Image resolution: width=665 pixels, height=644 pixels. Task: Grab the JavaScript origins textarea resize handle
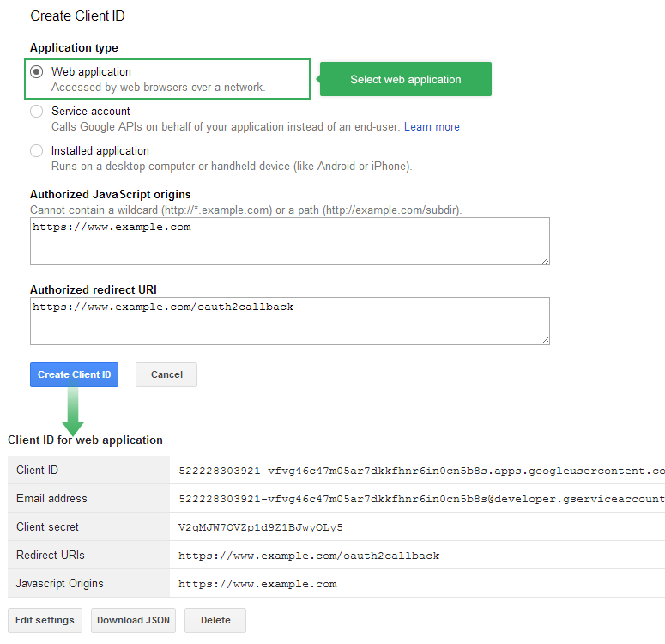(546, 261)
